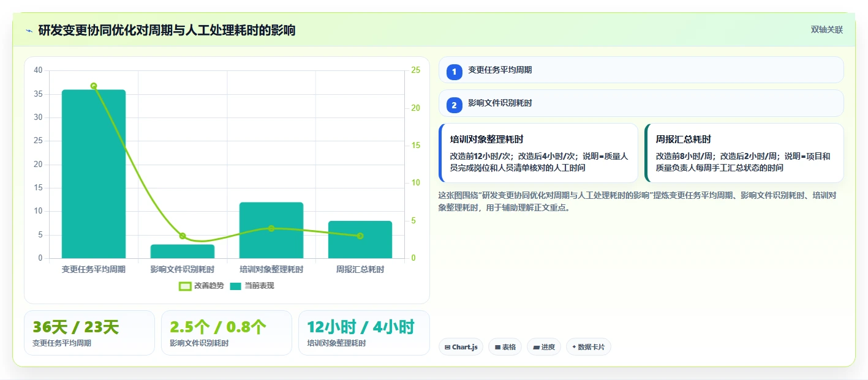
Task: Click the 变更任务平均周期 bar in chart
Action: click(x=94, y=174)
